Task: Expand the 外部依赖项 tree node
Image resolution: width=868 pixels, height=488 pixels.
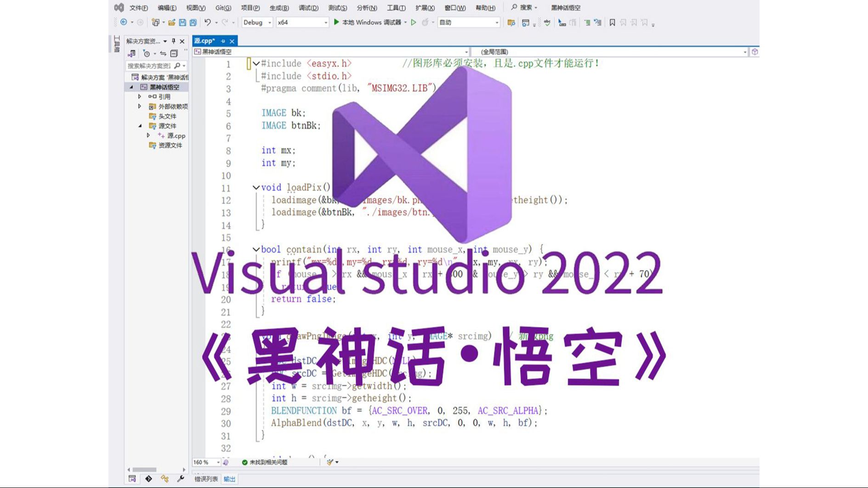Action: tap(140, 106)
